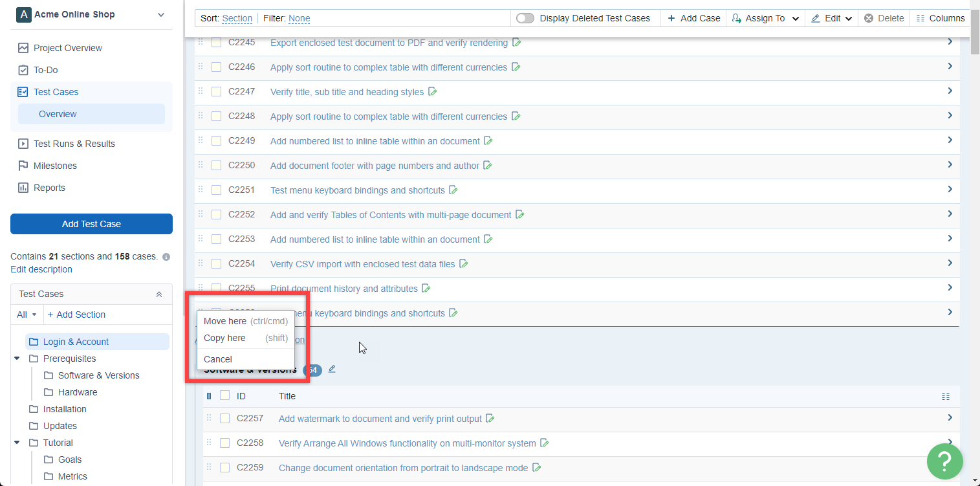The width and height of the screenshot is (980, 486).
Task: Open the green help question mark button
Action: click(944, 461)
